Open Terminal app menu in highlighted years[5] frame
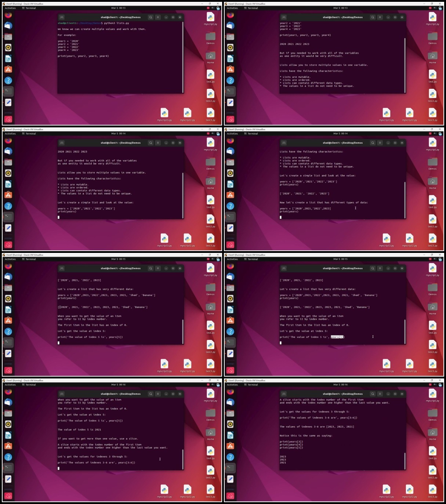The image size is (446, 504). 251,259
